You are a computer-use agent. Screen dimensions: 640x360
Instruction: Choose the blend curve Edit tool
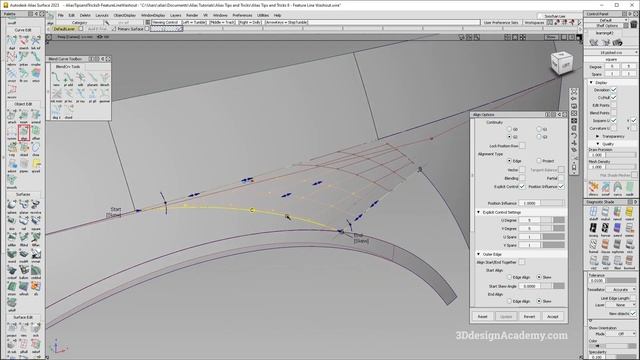(80, 79)
